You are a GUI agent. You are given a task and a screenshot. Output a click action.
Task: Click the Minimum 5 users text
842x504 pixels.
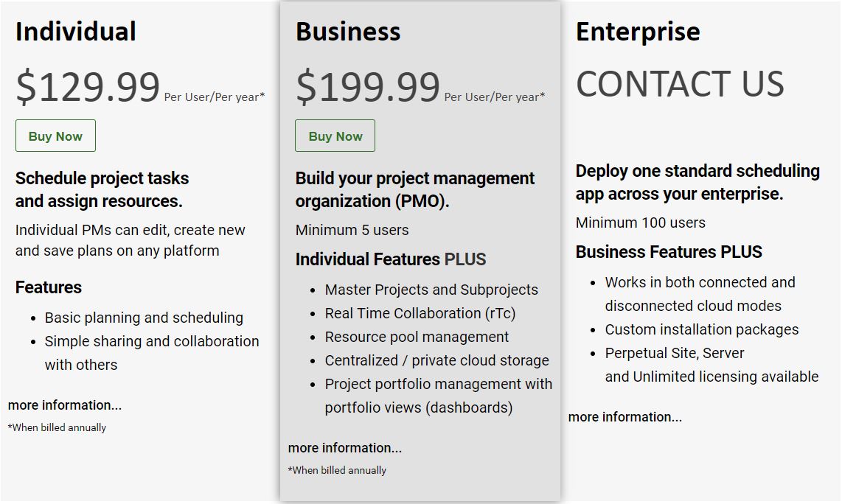pyautogui.click(x=352, y=230)
